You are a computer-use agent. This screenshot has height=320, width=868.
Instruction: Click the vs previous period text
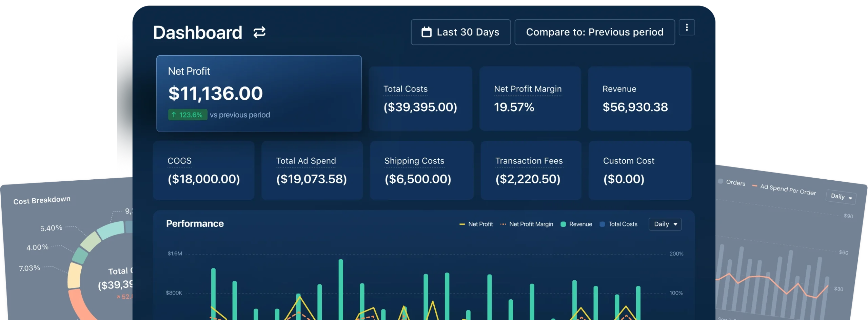click(x=240, y=115)
